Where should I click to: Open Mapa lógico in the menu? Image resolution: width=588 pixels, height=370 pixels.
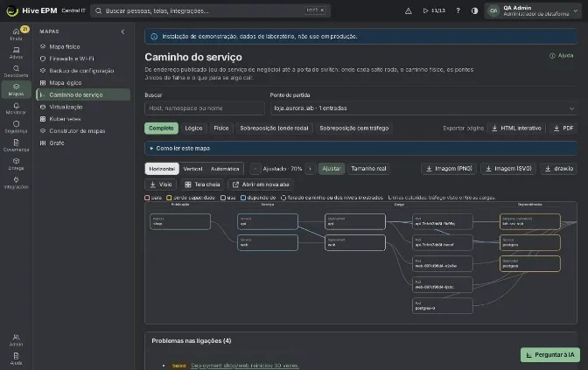[x=83, y=82]
